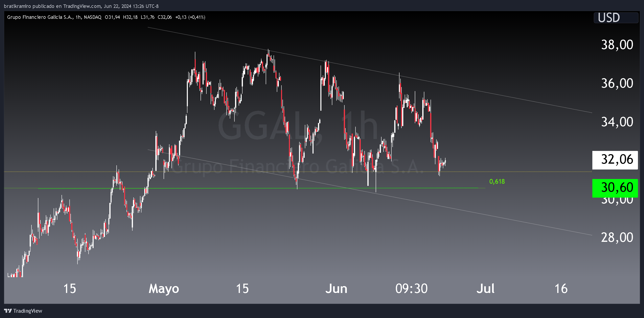Click the NASDAQ exchange label

tap(93, 17)
